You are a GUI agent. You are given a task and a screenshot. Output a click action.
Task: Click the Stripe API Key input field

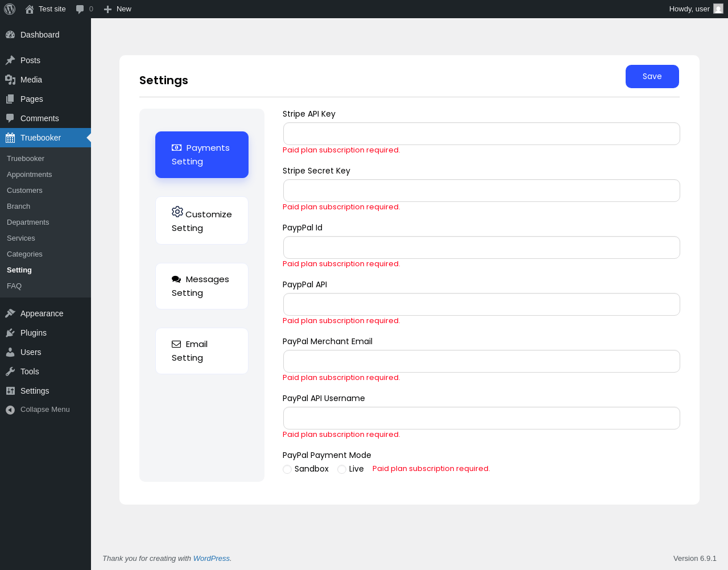(x=481, y=134)
